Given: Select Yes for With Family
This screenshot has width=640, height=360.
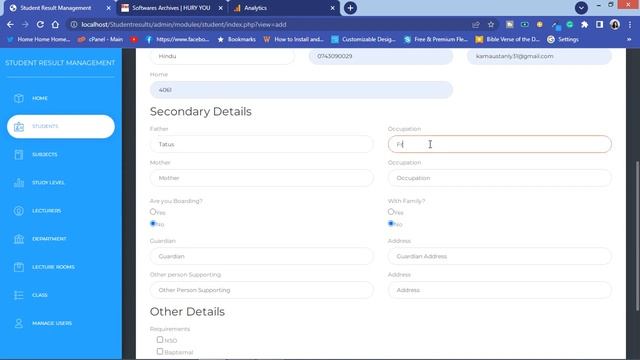Looking at the screenshot, I should [391, 212].
